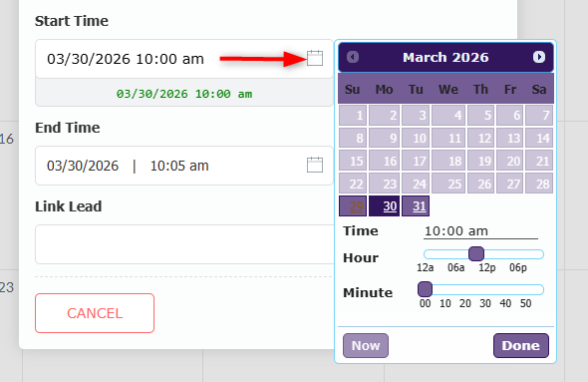Advance to next month arrow in datepicker

coord(539,57)
